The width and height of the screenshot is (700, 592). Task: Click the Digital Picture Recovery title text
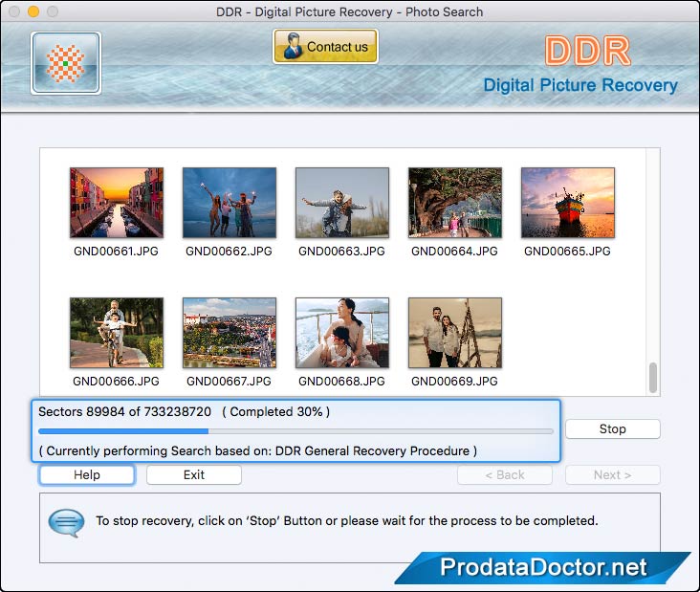580,85
